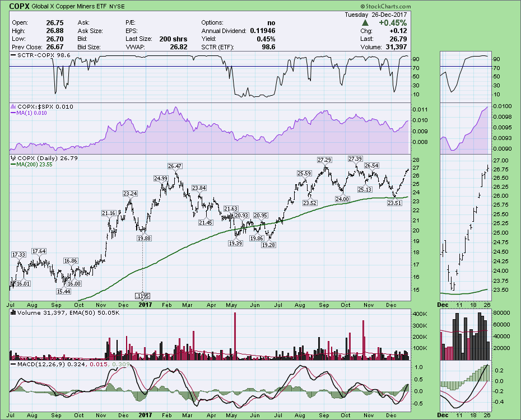Click the Annual Dividend value 0.11946
Viewport: 521px width, 420px height.
pos(263,31)
